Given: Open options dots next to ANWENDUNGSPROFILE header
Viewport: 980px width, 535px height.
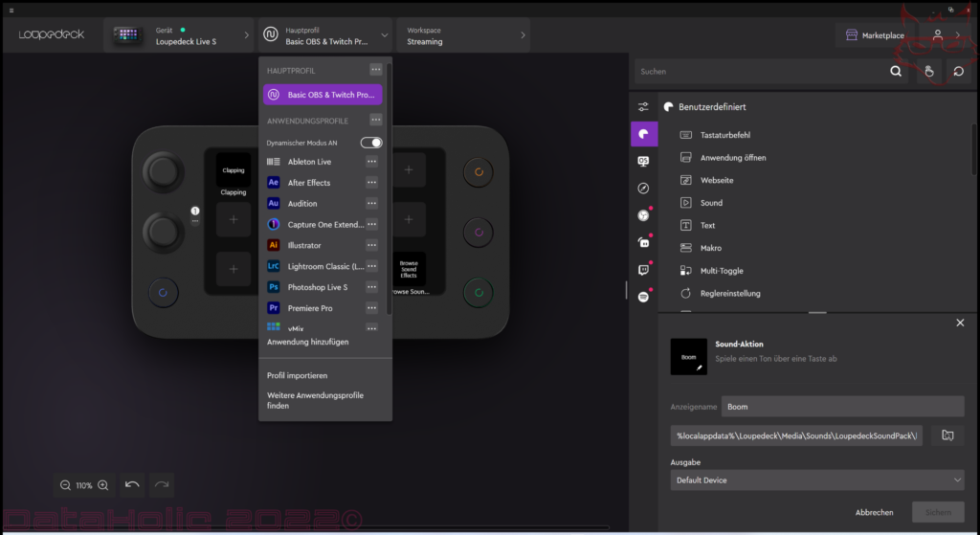Looking at the screenshot, I should (375, 120).
